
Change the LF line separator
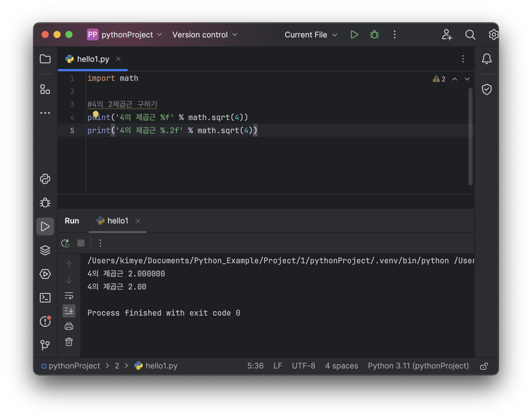(278, 366)
